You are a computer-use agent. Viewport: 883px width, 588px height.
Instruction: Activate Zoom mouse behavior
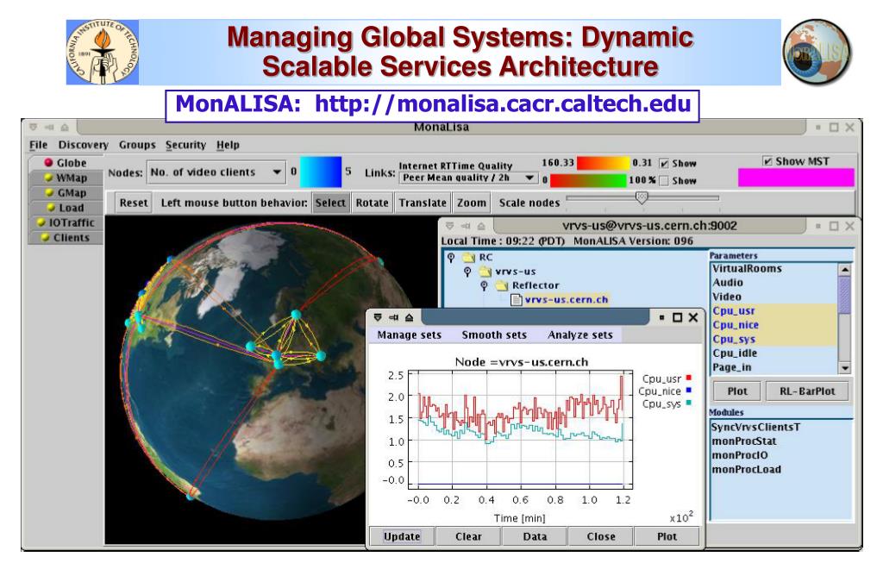(x=472, y=203)
